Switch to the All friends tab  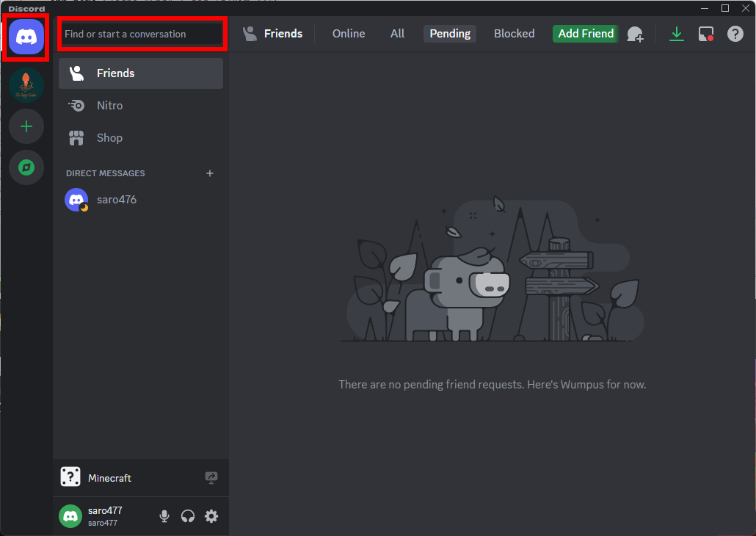[x=397, y=34]
